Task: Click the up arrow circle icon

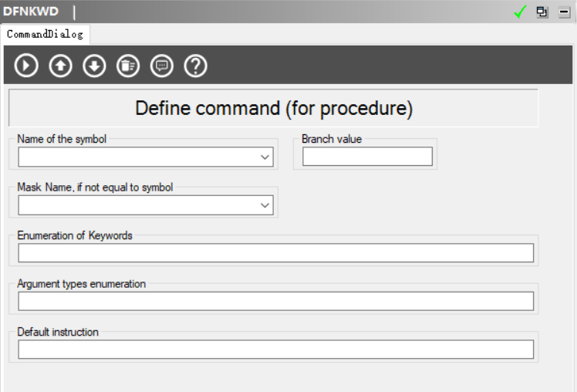Action: tap(60, 66)
